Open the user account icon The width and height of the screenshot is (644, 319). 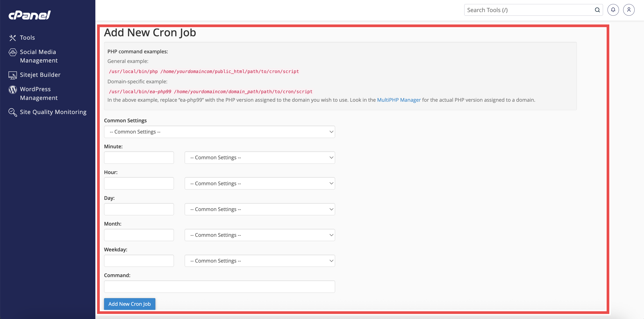629,10
